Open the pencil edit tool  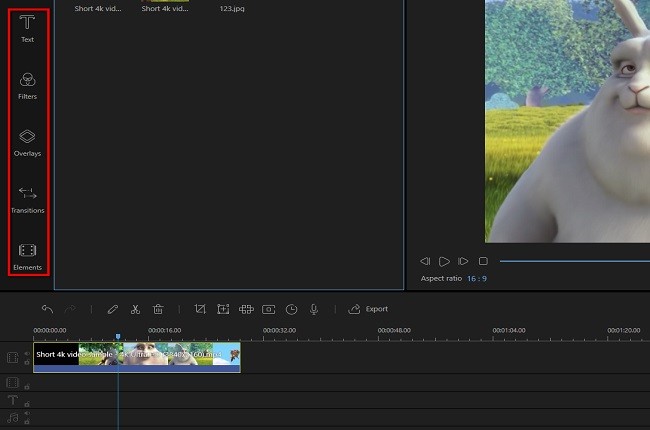(x=112, y=309)
